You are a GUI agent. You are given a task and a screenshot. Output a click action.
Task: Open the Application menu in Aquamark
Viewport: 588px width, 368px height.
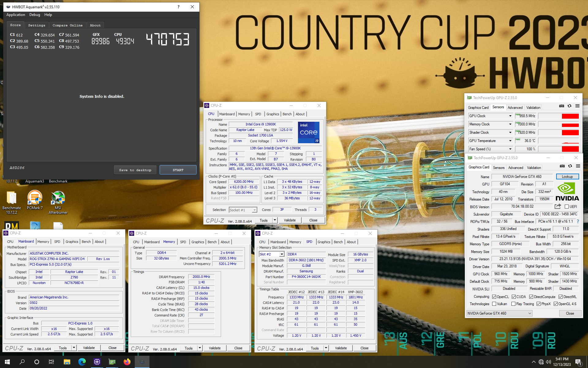pos(16,15)
